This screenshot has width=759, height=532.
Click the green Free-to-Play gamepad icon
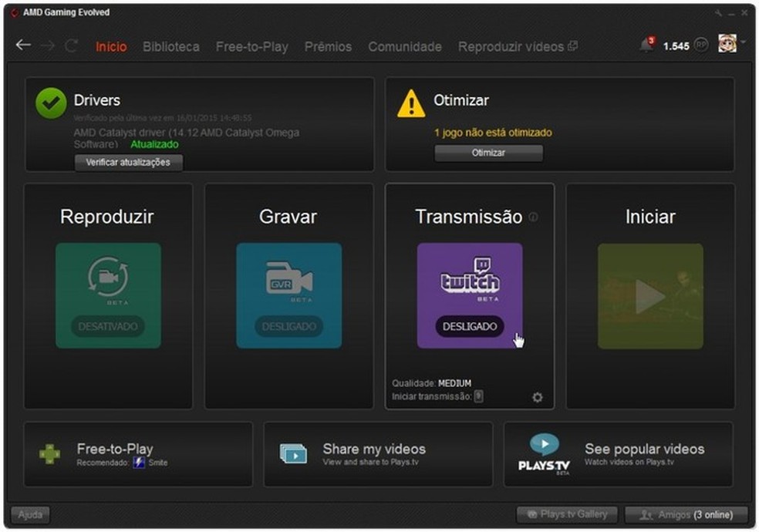pos(49,454)
